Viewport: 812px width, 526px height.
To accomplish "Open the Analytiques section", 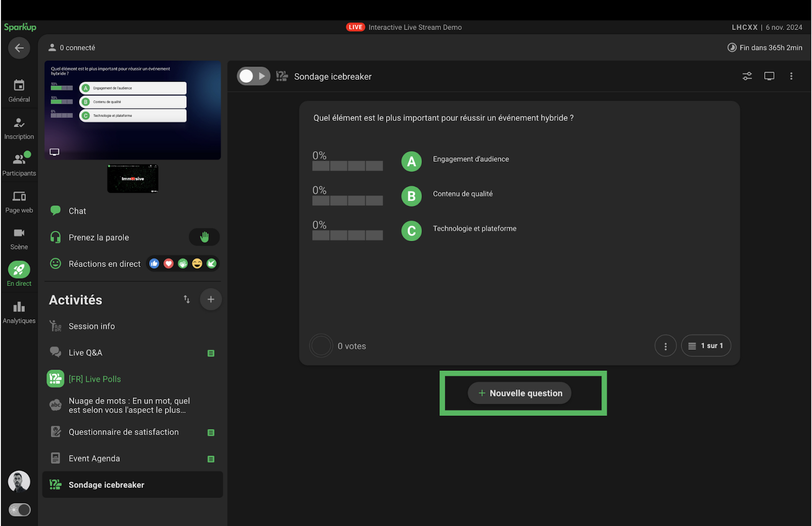I will 19,312.
